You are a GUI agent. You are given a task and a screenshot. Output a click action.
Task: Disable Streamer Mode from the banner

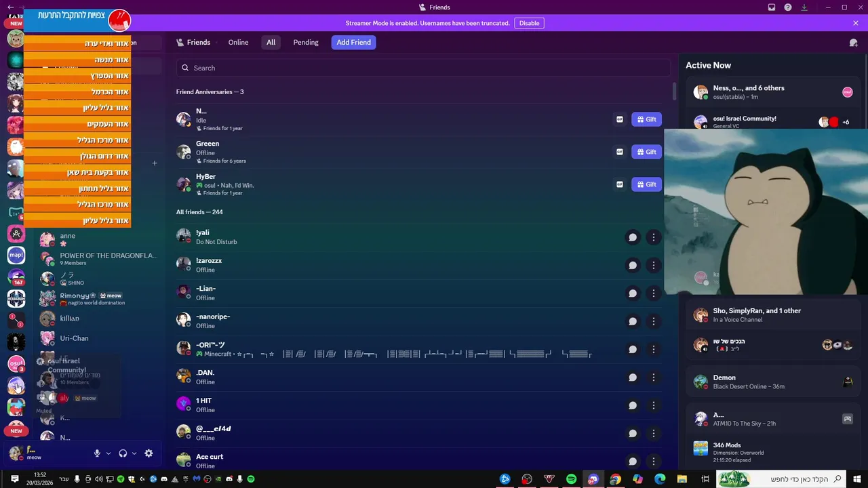tap(529, 23)
